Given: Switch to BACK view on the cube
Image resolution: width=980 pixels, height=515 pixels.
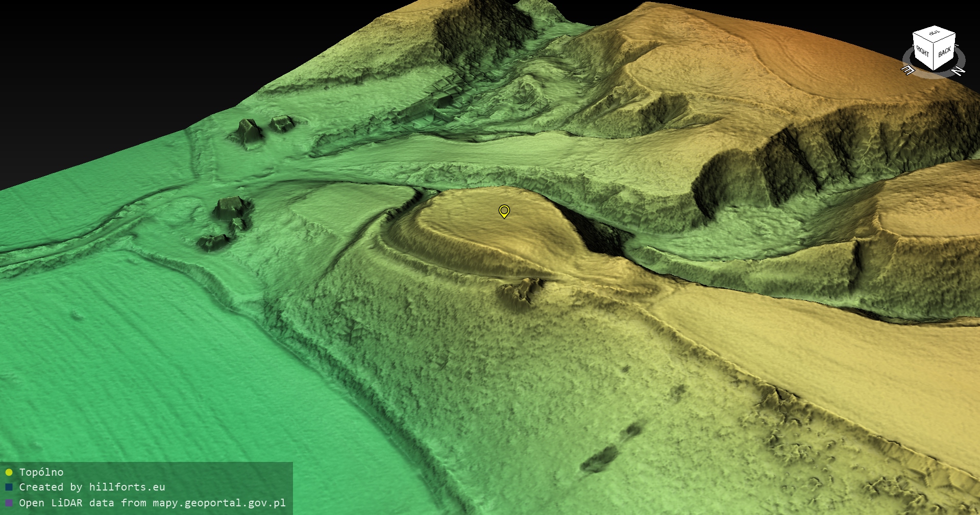Looking at the screenshot, I should [x=945, y=52].
